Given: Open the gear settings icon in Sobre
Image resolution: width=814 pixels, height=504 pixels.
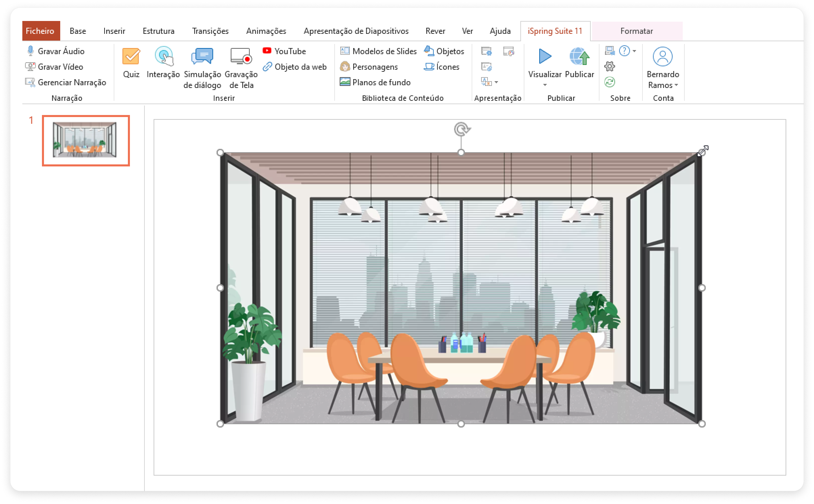Looking at the screenshot, I should pos(609,66).
